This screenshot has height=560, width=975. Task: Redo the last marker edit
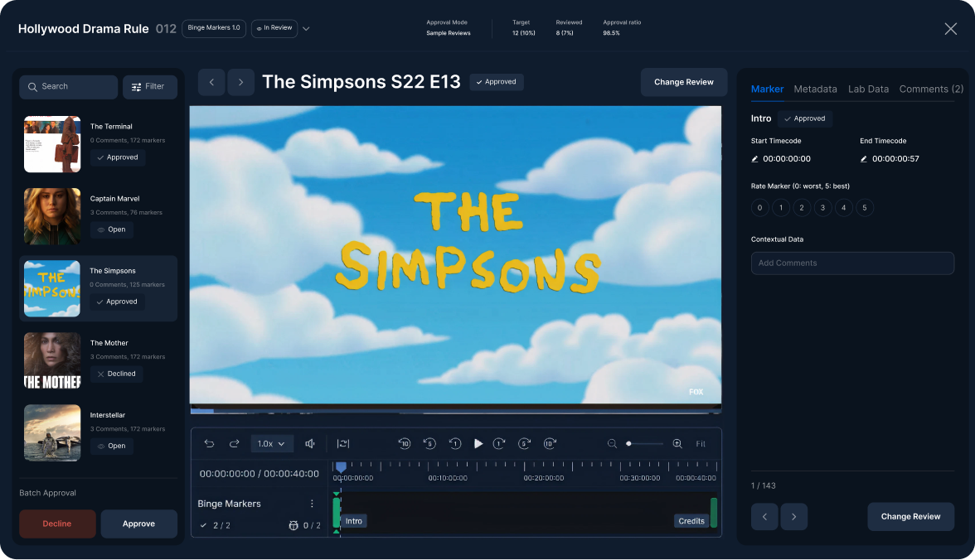235,444
